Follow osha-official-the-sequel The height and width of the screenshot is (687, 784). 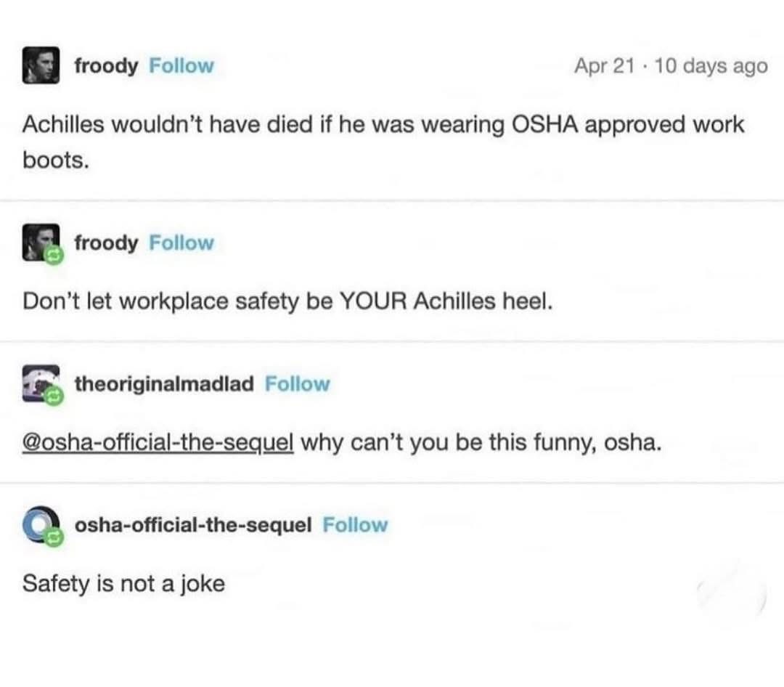click(355, 524)
